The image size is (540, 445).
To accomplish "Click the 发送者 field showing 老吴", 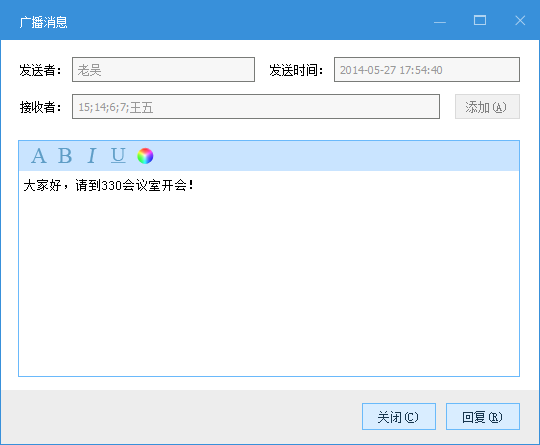I will 163,70.
